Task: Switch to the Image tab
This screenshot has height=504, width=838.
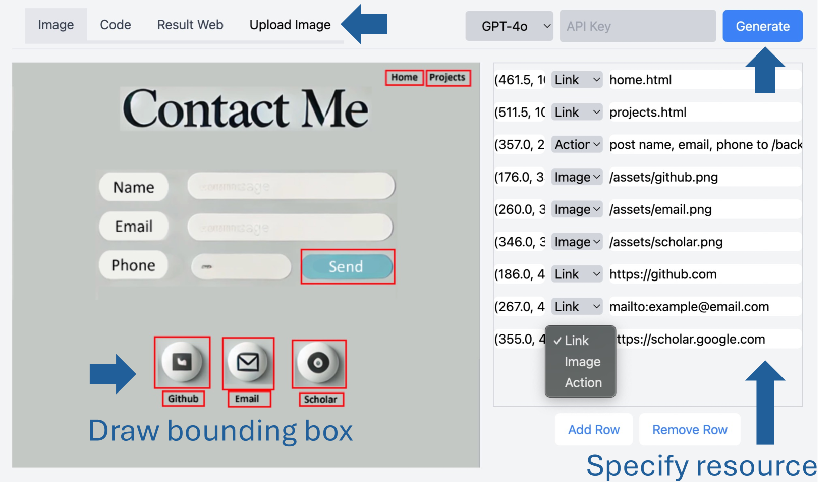Action: 56,25
